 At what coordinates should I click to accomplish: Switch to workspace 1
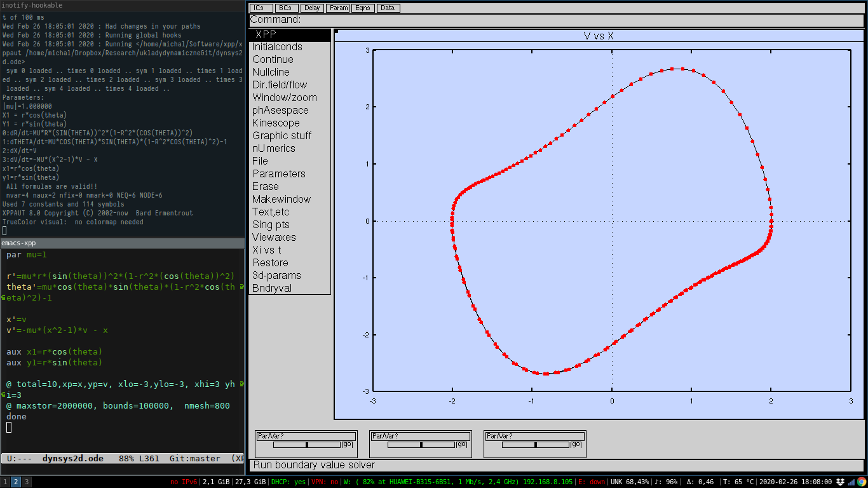click(x=5, y=482)
